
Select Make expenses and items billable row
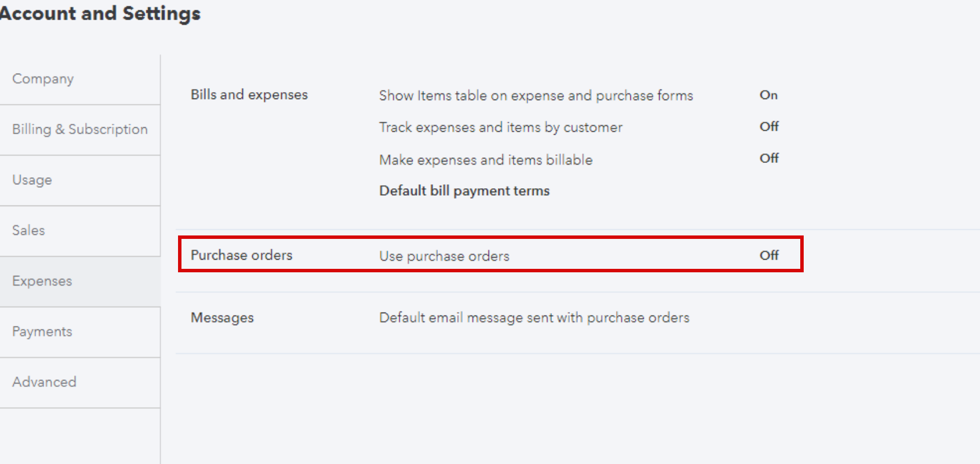[486, 159]
